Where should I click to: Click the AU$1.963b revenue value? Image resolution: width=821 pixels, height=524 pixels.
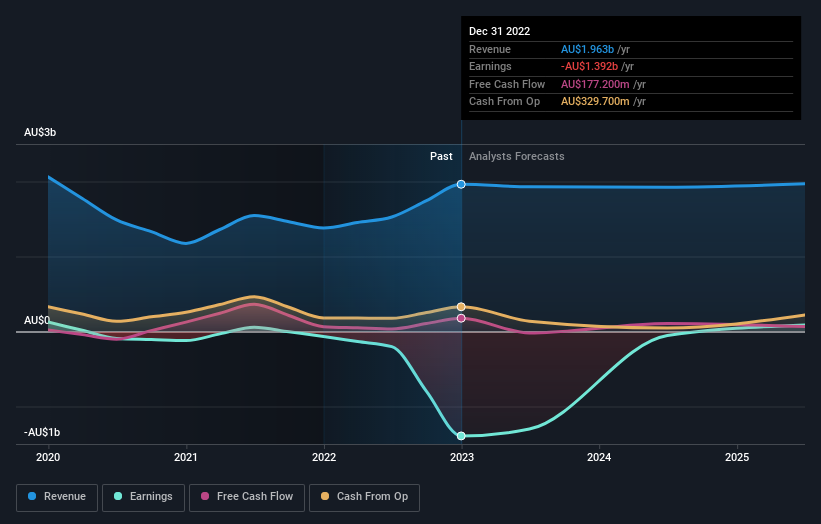[x=587, y=49]
